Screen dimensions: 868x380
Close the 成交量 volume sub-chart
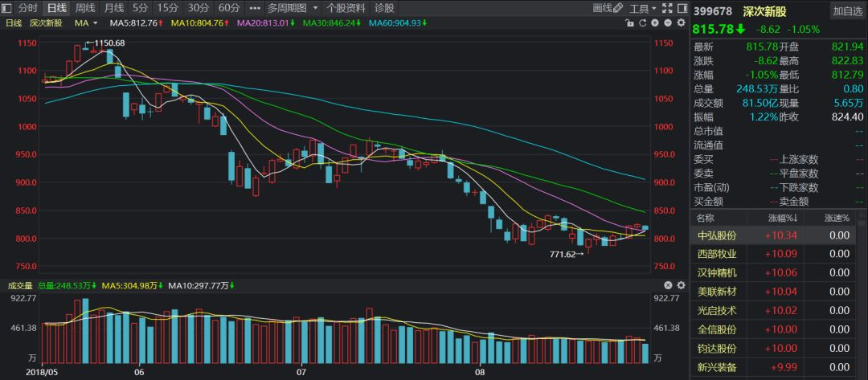click(668, 285)
